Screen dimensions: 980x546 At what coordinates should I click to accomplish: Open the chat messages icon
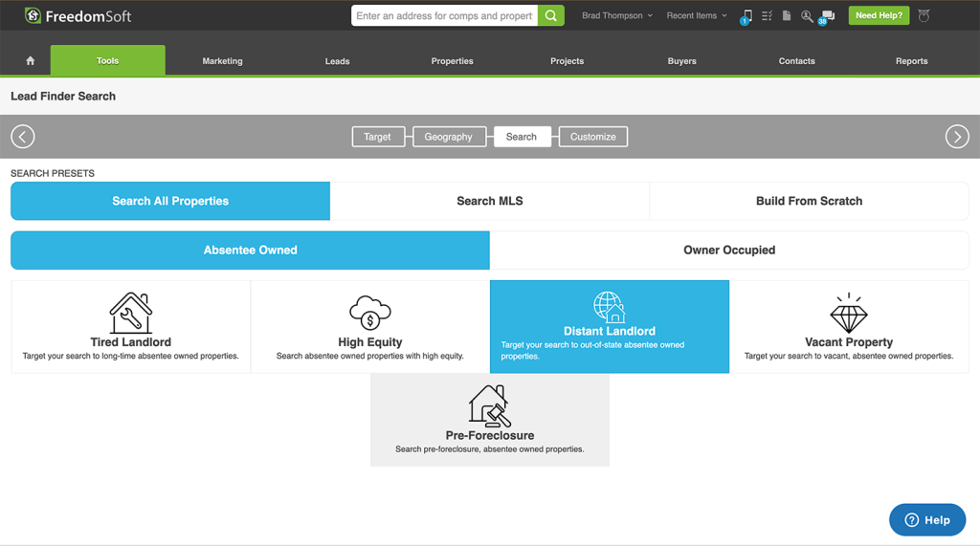pyautogui.click(x=828, y=16)
